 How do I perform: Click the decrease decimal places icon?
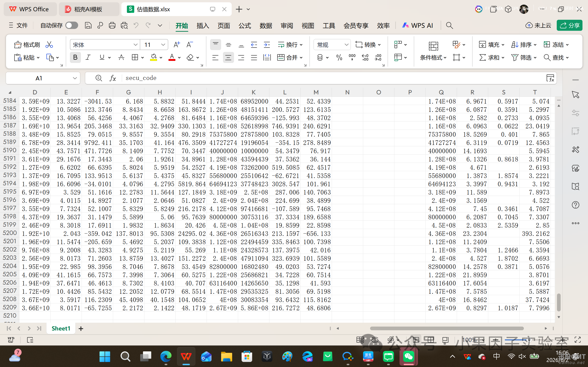378,57
